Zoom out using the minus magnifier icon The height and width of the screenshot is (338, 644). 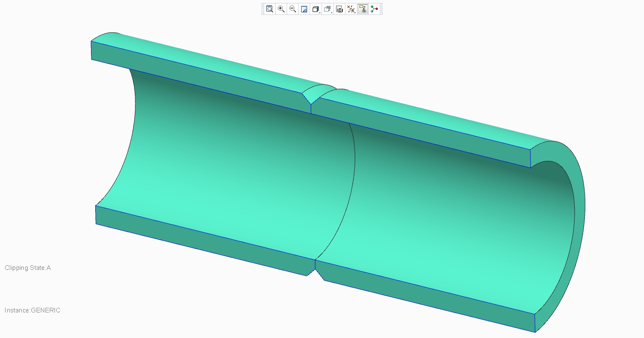coord(292,9)
